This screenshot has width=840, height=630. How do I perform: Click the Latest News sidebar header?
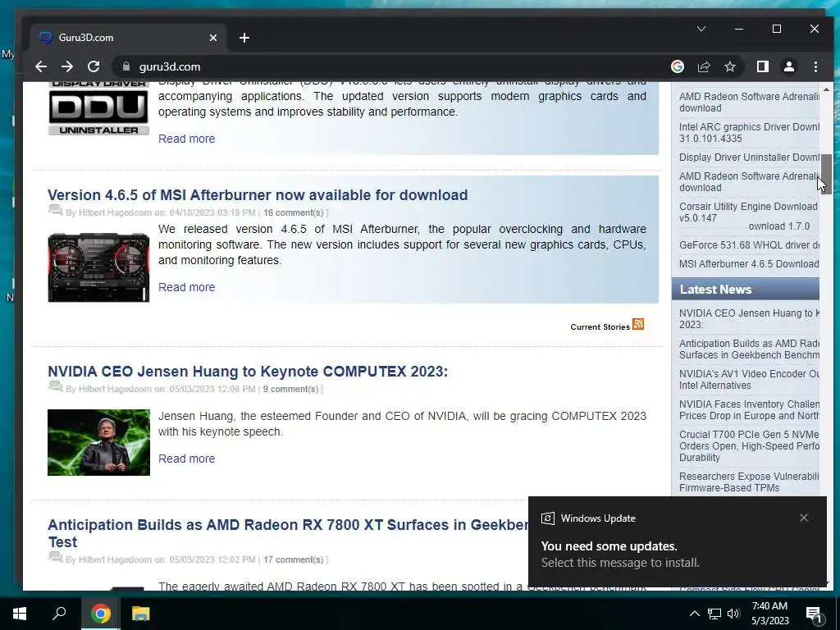[745, 290]
